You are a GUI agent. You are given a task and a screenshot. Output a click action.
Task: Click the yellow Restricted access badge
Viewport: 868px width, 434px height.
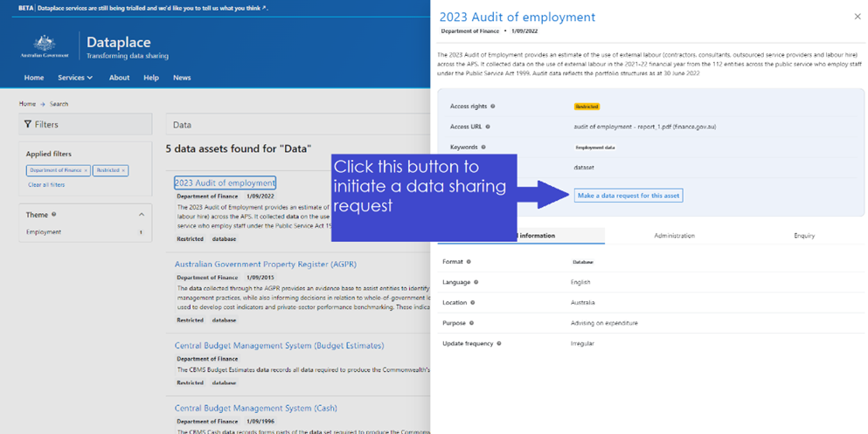click(587, 107)
